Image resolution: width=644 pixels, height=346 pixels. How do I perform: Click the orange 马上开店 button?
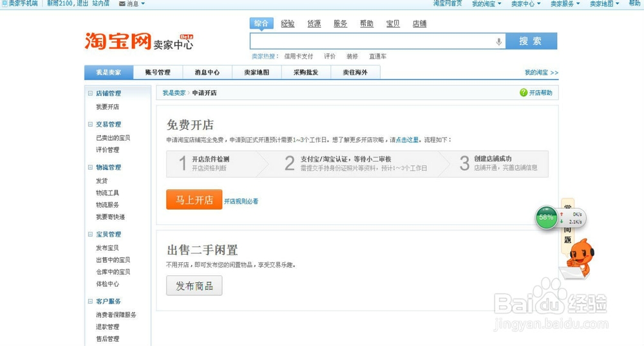[194, 199]
